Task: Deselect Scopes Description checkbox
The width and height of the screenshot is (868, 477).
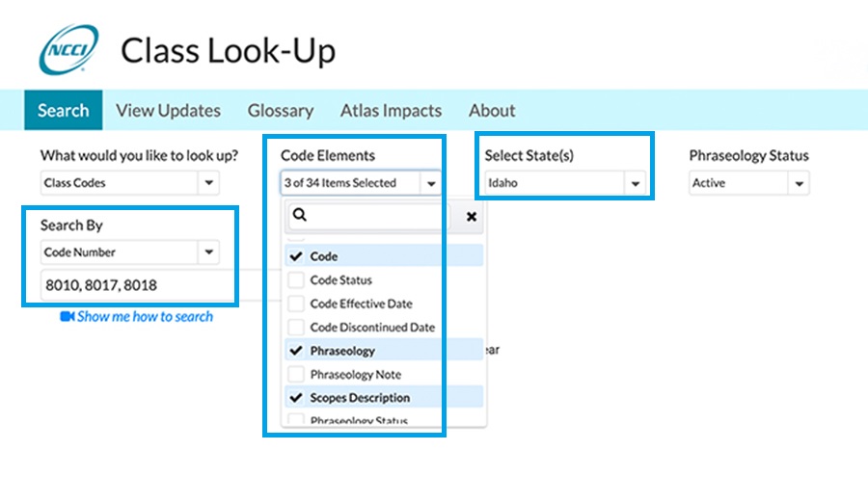Action: (296, 397)
